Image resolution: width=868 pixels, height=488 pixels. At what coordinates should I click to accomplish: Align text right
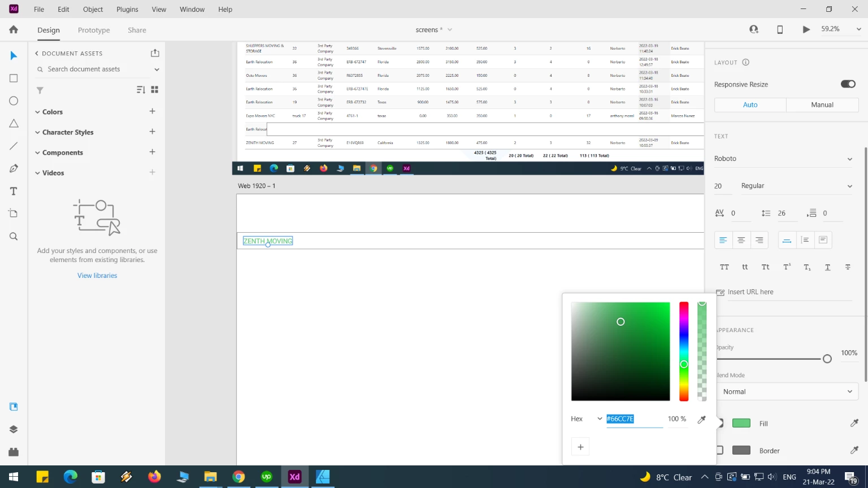point(759,240)
